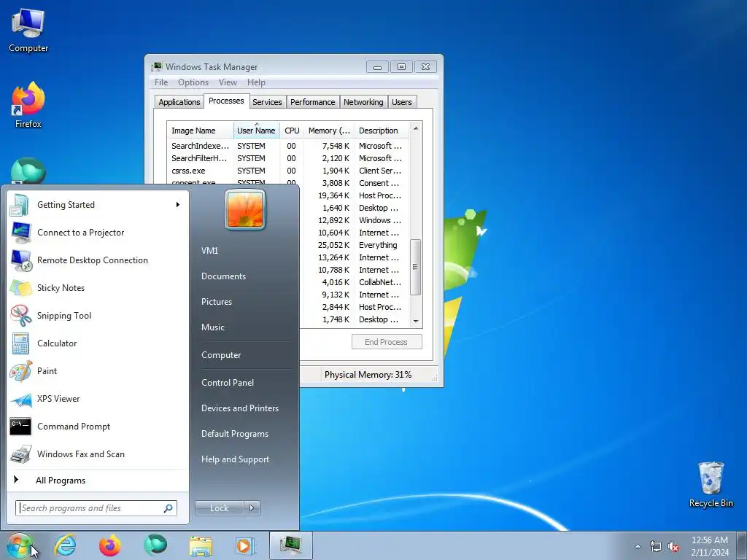Launch Windows Media Player from taskbar

click(x=245, y=545)
